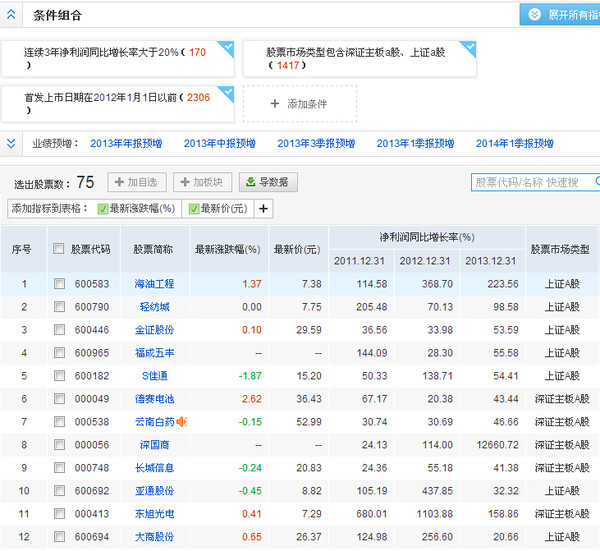Viewport: 600px width, 551px height.
Task: Click the 股票市场类型 column header
Action: 560,249
